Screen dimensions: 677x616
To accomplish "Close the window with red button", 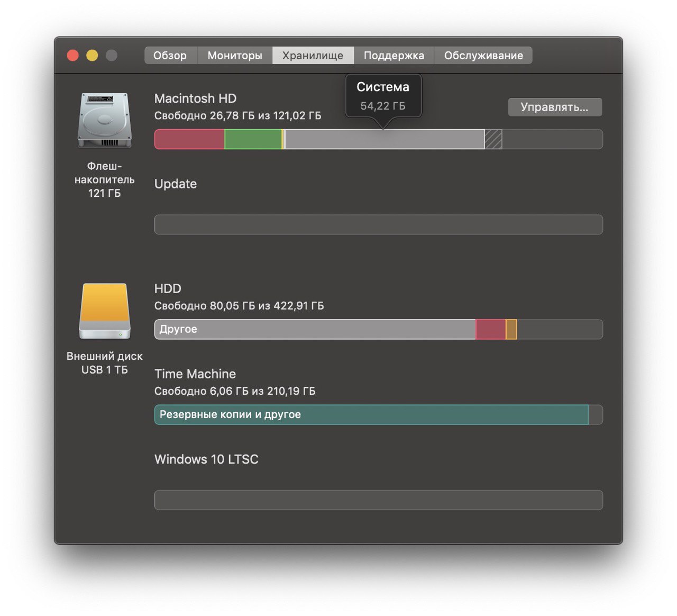I will click(72, 56).
